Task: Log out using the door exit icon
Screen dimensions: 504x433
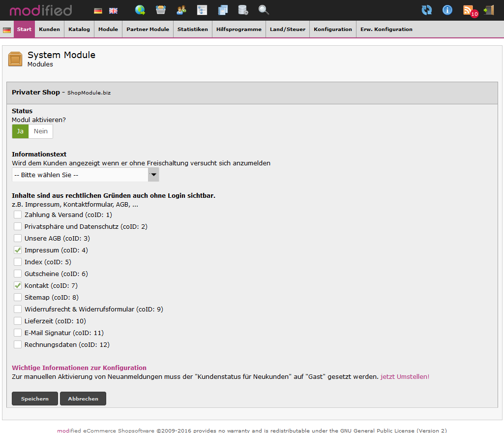Action: coord(489,10)
